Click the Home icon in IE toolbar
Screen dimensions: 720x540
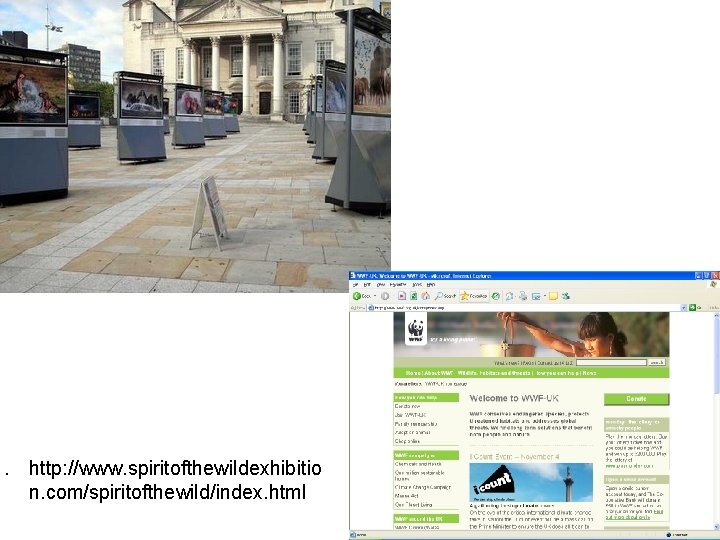426,296
